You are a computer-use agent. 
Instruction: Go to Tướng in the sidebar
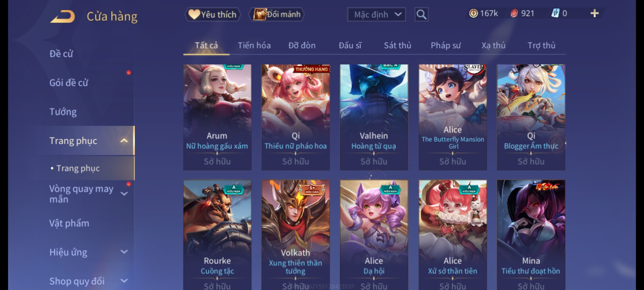click(63, 112)
